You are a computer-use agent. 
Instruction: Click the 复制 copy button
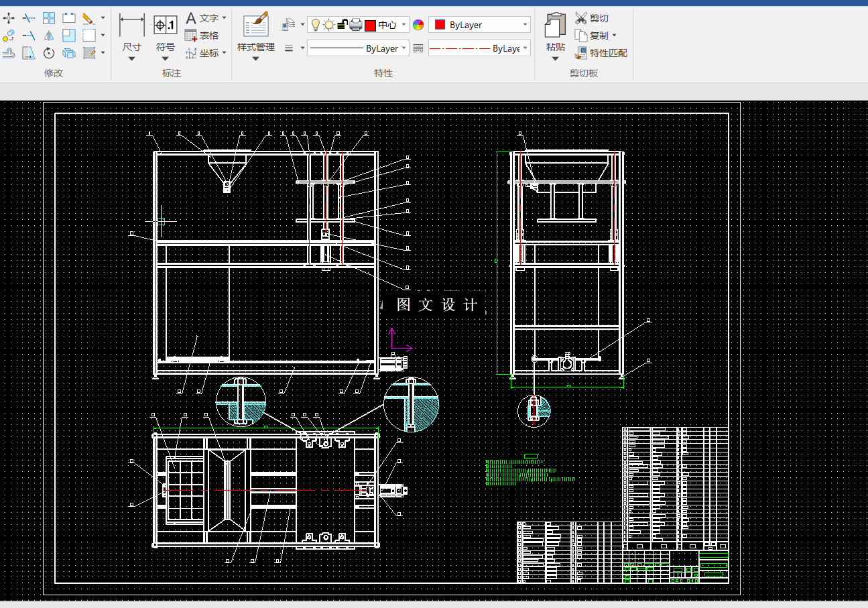click(592, 36)
